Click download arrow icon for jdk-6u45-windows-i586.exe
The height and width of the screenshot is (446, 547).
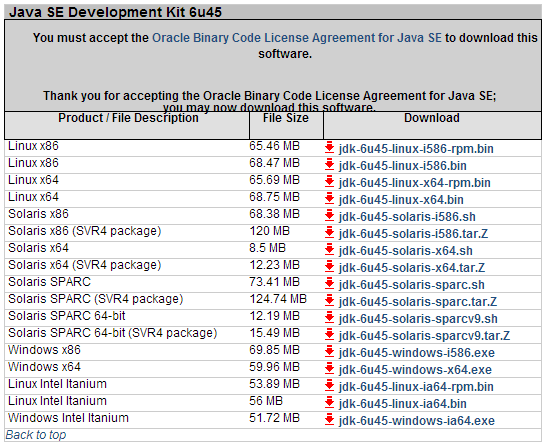pos(329,352)
